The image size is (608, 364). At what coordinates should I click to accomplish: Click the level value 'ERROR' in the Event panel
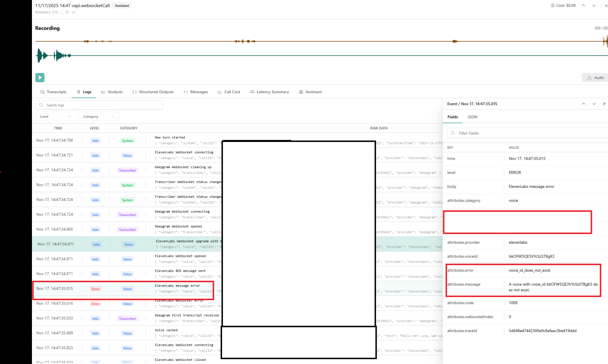click(515, 173)
